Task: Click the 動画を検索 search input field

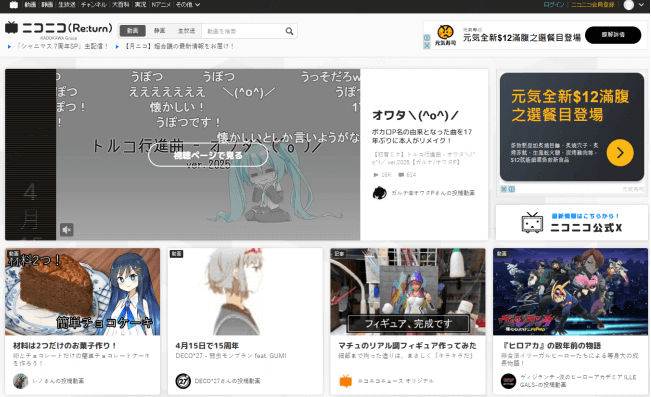Action: point(243,31)
